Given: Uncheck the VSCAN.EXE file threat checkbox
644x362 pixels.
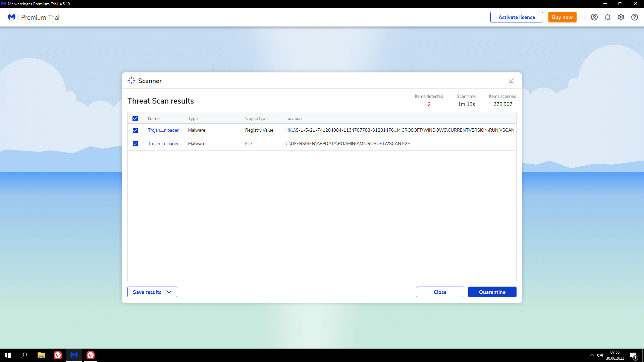Looking at the screenshot, I should coord(135,143).
